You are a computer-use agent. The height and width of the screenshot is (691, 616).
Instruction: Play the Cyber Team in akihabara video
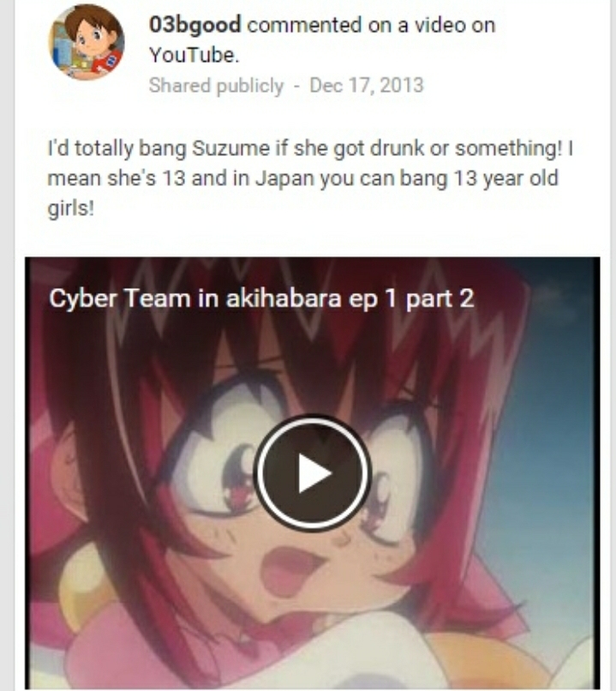[312, 473]
